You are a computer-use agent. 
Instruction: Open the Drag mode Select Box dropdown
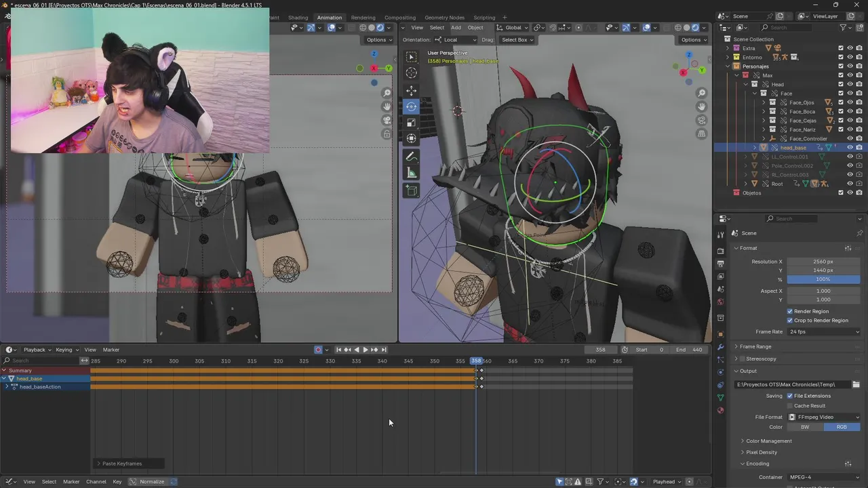pos(517,39)
